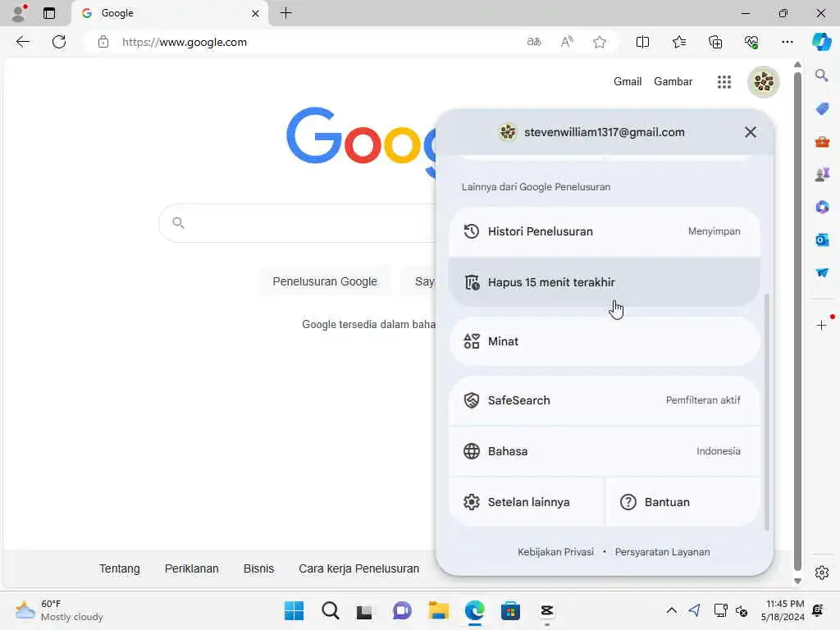
Task: Open a new tab with plus button
Action: coord(286,13)
